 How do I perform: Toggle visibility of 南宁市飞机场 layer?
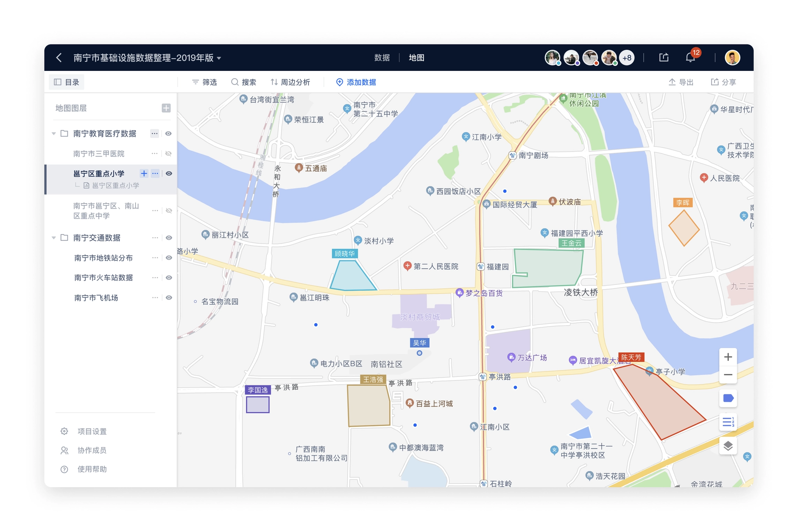(x=169, y=298)
